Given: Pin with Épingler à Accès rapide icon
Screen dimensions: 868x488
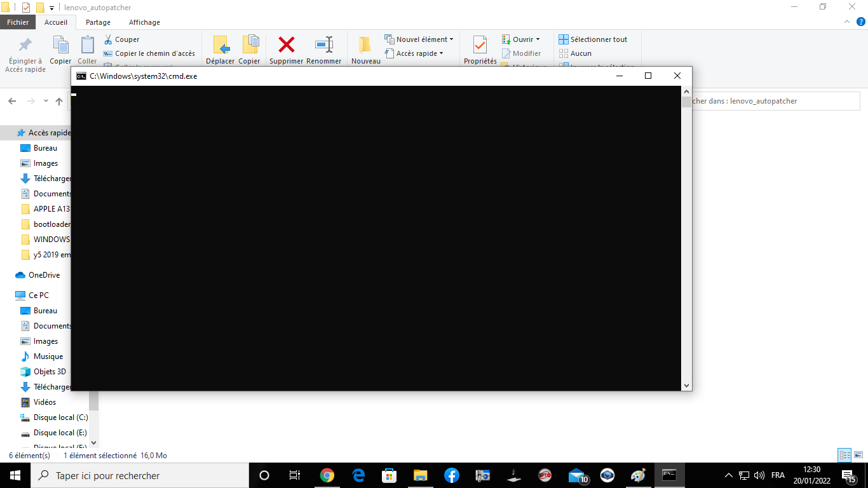Looking at the screenshot, I should coord(25,46).
